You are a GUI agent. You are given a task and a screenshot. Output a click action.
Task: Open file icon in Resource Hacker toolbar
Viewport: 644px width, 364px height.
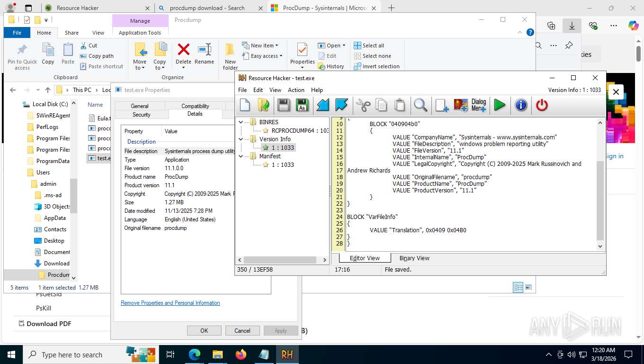tap(264, 105)
